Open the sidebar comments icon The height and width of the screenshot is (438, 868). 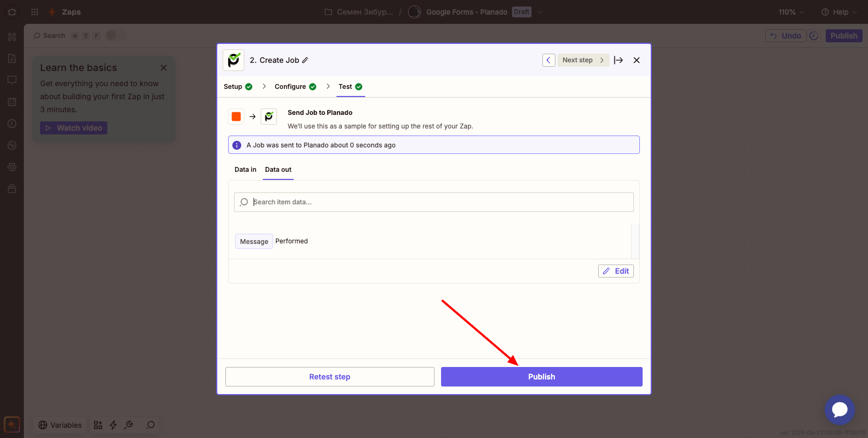click(12, 80)
